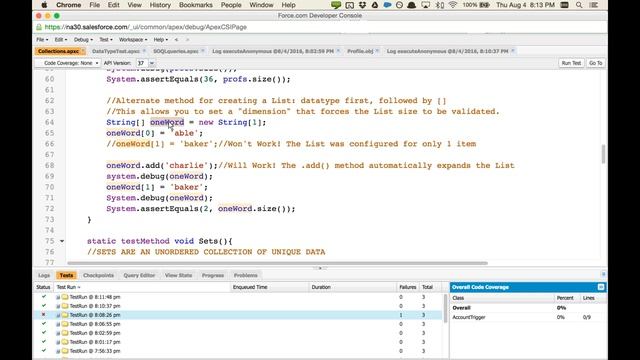The image size is (640, 360).
Task: Click the test runs list scrollbar
Action: point(445,308)
